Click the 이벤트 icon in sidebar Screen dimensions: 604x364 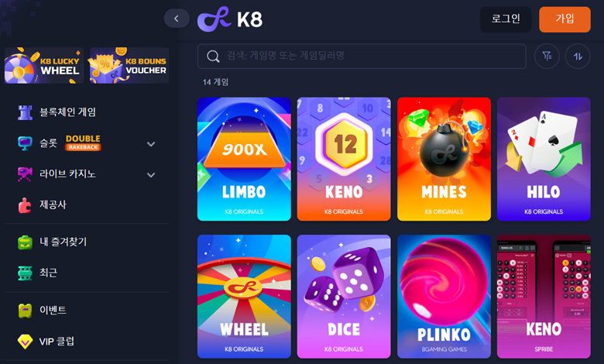(x=25, y=311)
